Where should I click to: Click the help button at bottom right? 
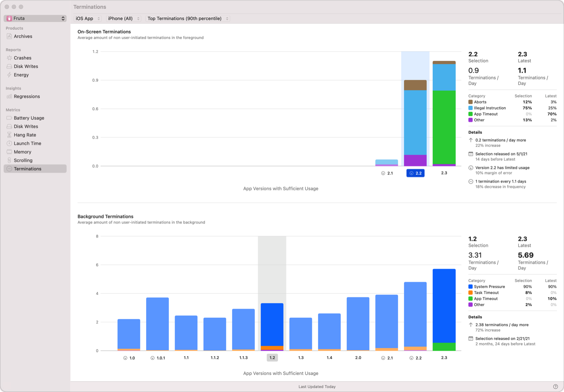555,386
